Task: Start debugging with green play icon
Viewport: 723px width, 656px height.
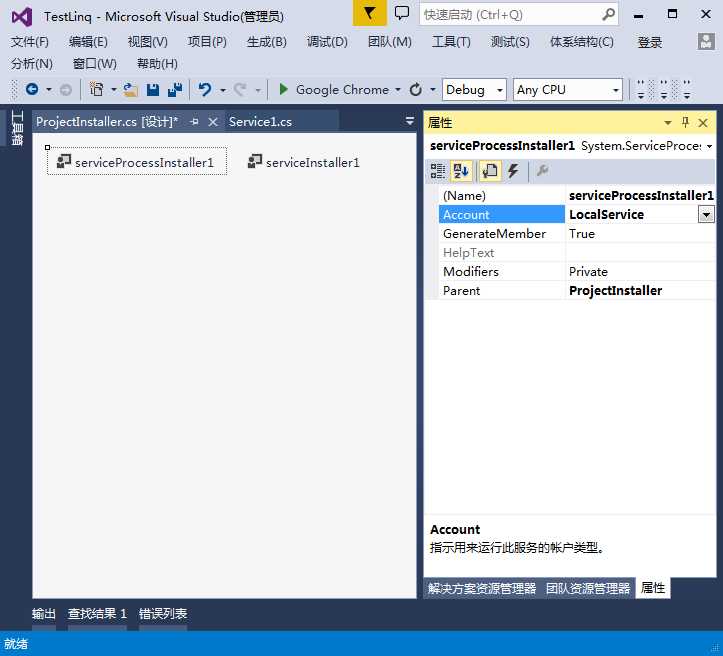Action: pyautogui.click(x=283, y=89)
